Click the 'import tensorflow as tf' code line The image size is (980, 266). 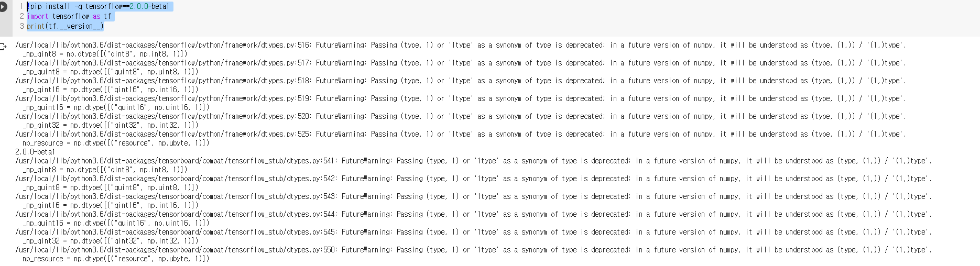click(69, 16)
